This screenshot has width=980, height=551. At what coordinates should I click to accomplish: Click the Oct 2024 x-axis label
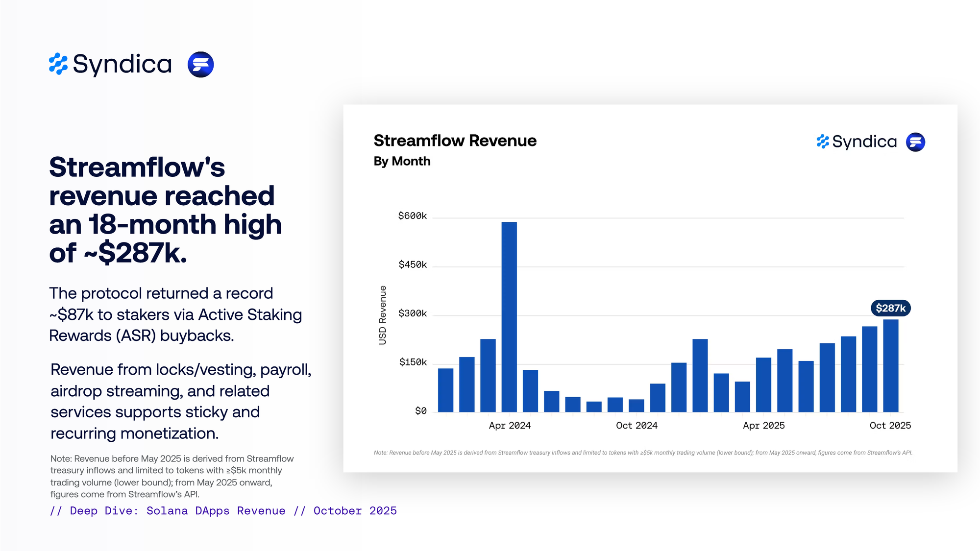[x=637, y=426]
